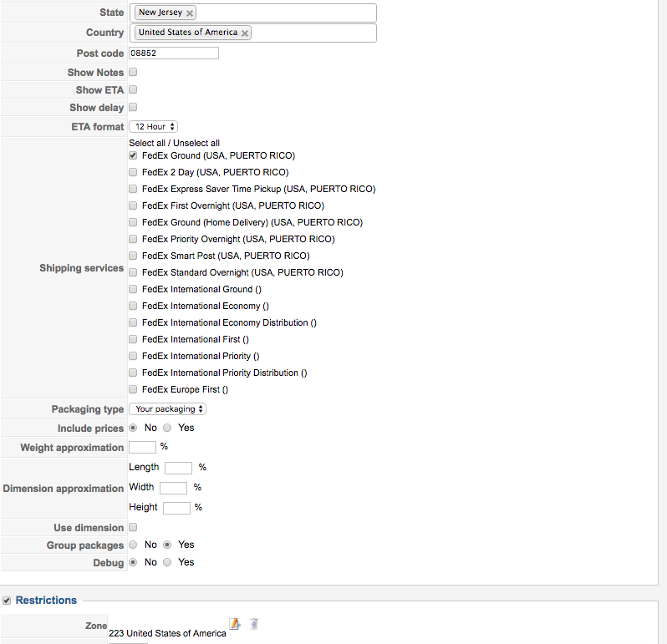
Task: Focus the Weight approximation field
Action: pos(142,448)
